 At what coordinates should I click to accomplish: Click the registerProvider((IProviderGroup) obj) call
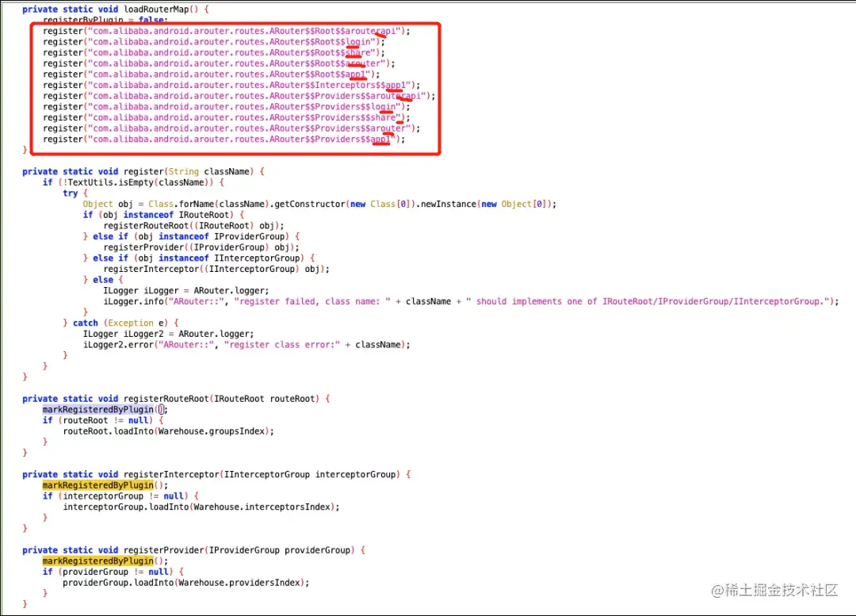(201, 247)
